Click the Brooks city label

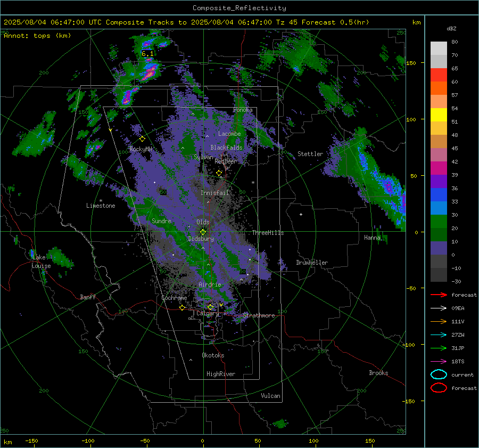[378, 373]
